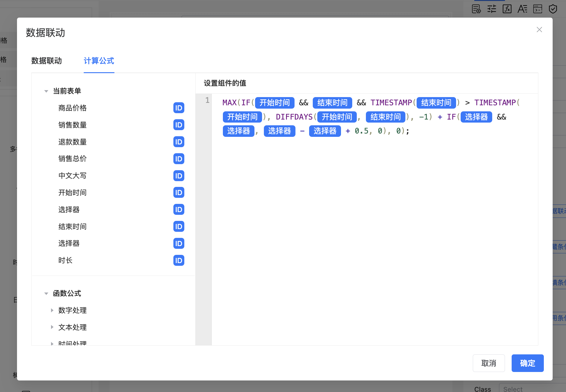
Task: Click the 确定 button
Action: pos(527,363)
